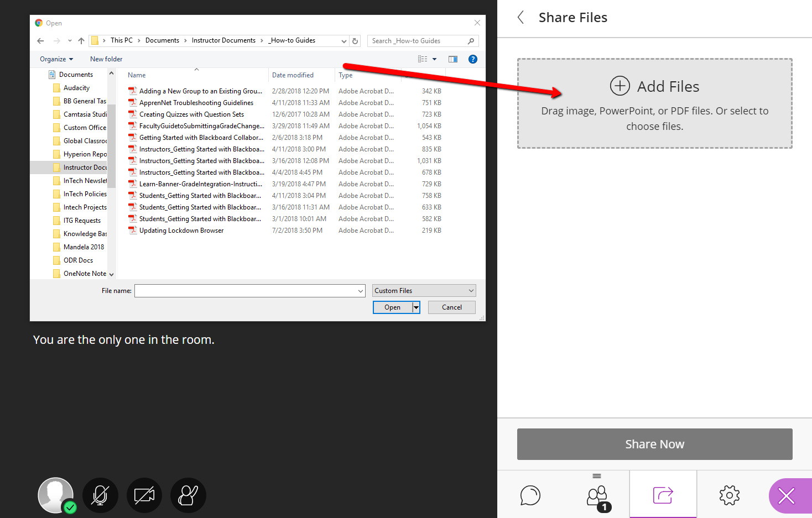812x518 pixels.
Task: Open My Settings gear tab
Action: tap(730, 495)
